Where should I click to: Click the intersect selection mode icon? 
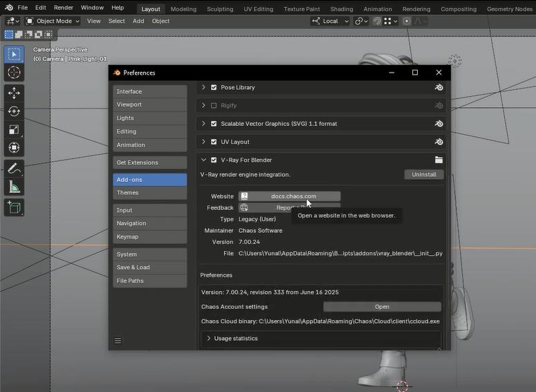click(x=48, y=34)
